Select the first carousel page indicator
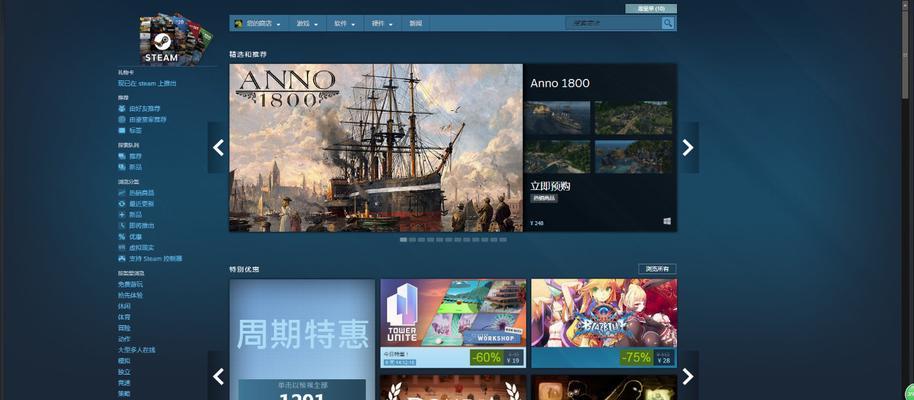This screenshot has height=400, width=914. (403, 240)
